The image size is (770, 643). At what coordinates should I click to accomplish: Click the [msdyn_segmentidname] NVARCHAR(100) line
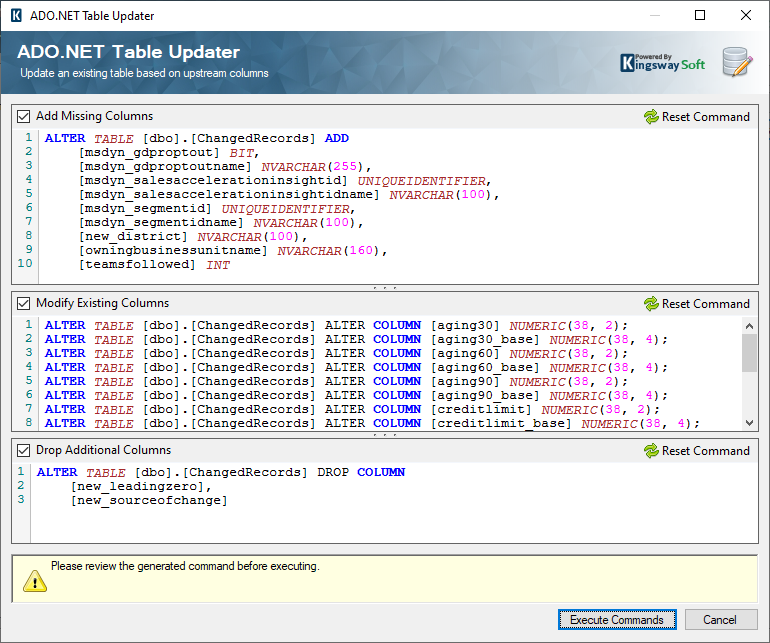coord(221,223)
